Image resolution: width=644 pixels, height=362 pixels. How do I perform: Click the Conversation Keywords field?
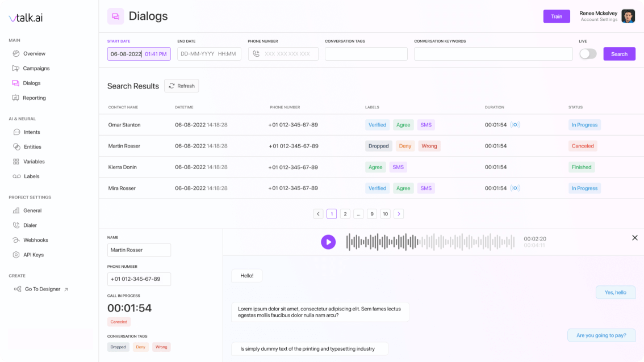pos(494,54)
